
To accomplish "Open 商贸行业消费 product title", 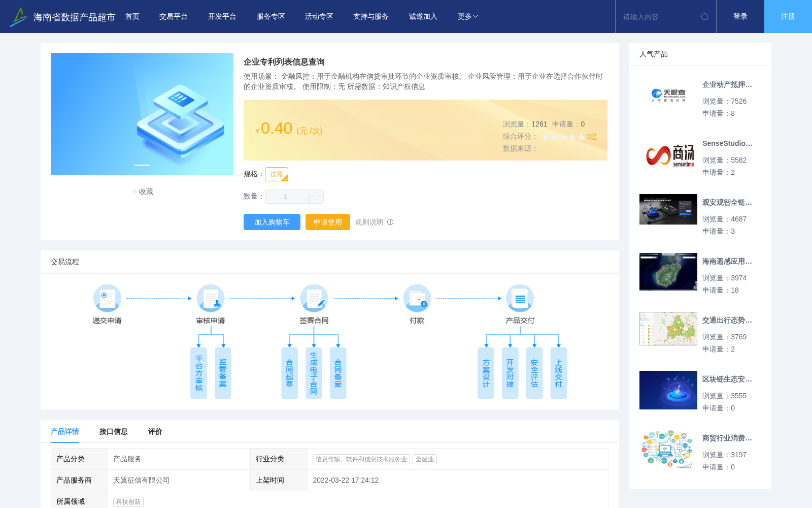I will coord(727,438).
